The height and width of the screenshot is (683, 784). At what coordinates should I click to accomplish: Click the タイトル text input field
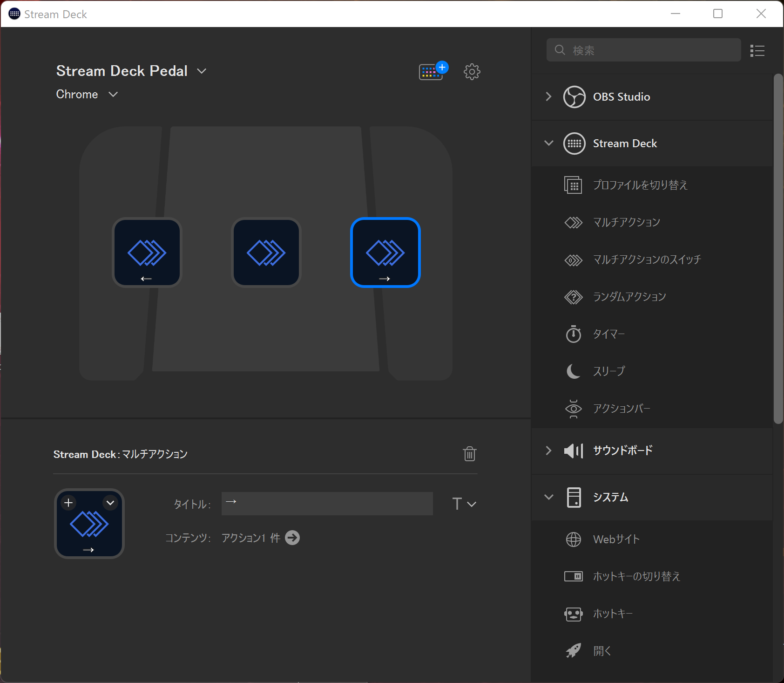click(327, 504)
